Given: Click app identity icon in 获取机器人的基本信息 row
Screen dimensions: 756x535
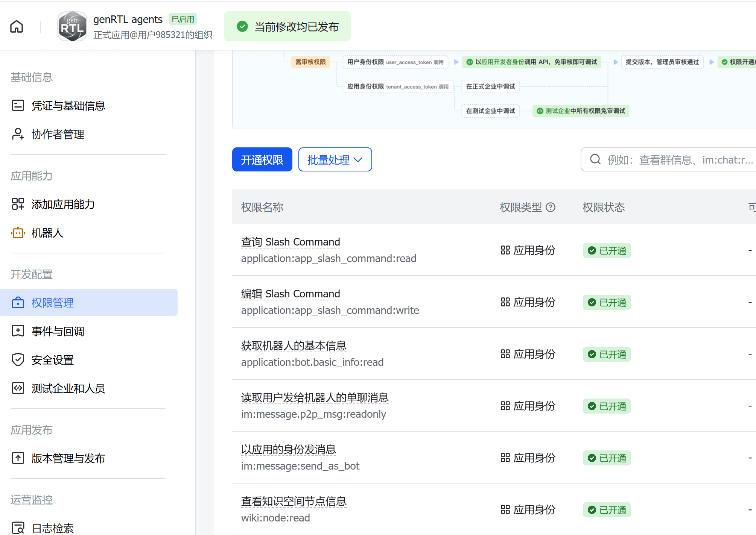Looking at the screenshot, I should tap(505, 354).
